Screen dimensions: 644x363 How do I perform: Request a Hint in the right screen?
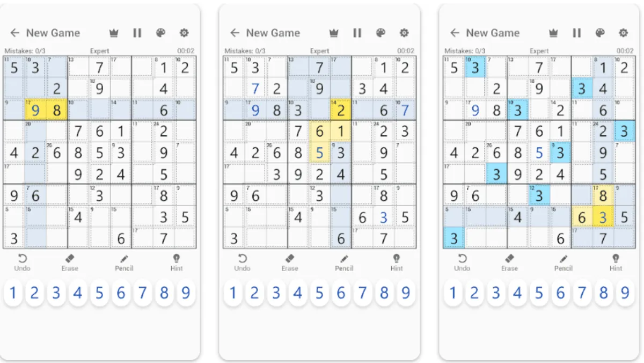[616, 262]
